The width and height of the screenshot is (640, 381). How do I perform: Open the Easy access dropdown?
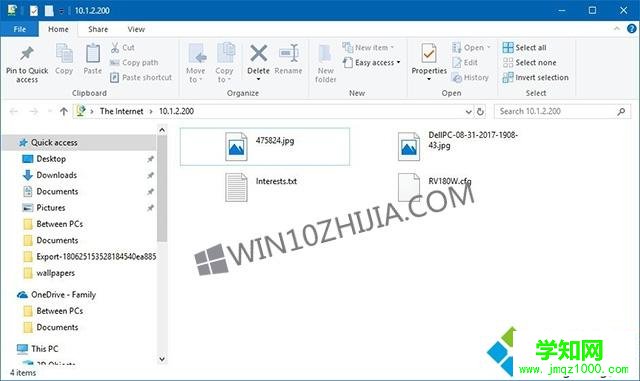pyautogui.click(x=371, y=62)
